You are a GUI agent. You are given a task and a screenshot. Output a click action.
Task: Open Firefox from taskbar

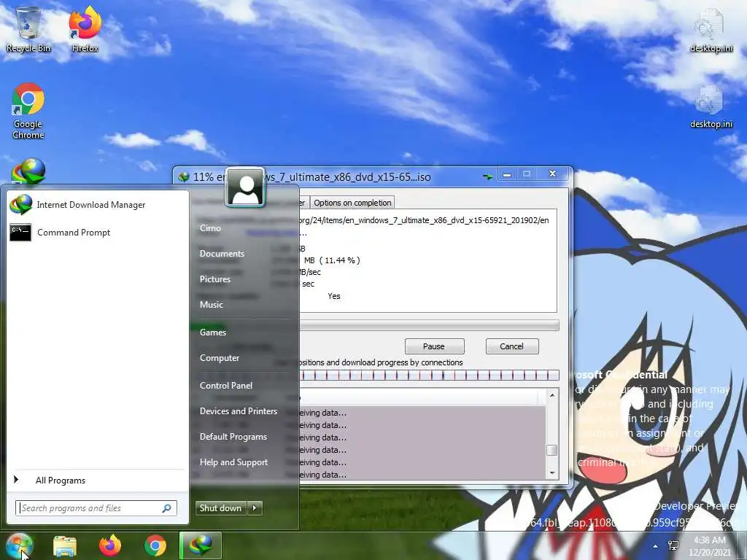pyautogui.click(x=110, y=545)
